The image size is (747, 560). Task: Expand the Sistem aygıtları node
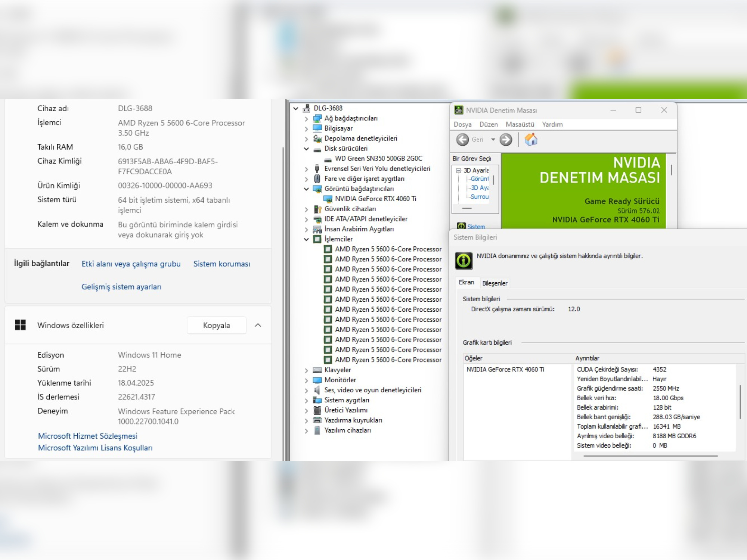(x=306, y=401)
